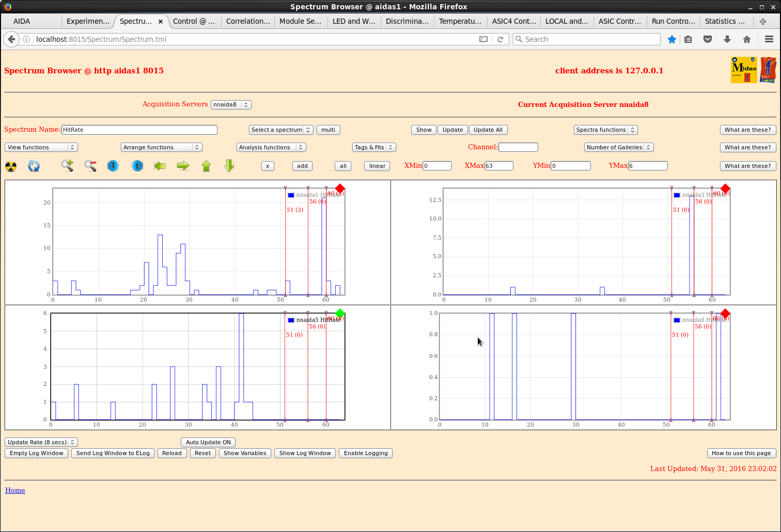Click the page reload icon in address bar
Viewport: 781px width, 532px height.
coord(500,39)
